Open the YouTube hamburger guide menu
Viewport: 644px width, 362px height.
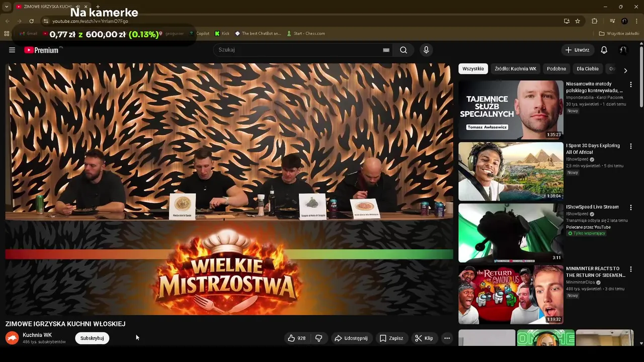(x=12, y=50)
